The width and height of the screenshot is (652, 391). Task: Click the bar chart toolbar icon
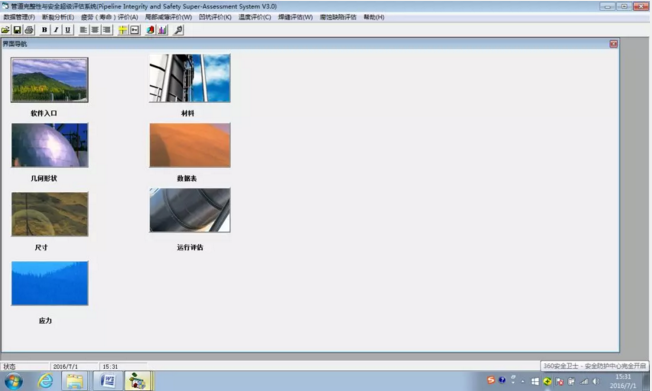point(162,30)
